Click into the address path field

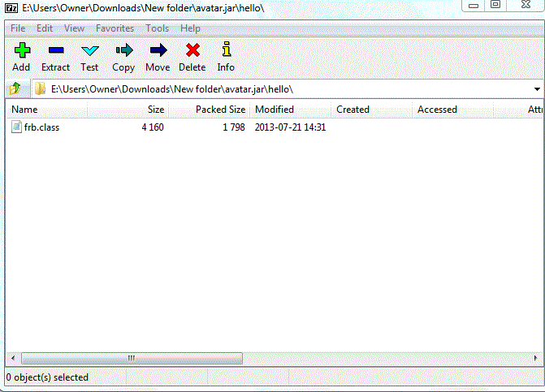(282, 89)
